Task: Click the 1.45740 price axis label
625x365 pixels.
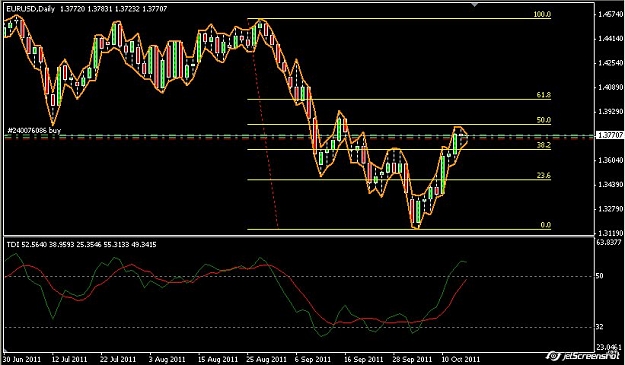Action: [x=610, y=14]
